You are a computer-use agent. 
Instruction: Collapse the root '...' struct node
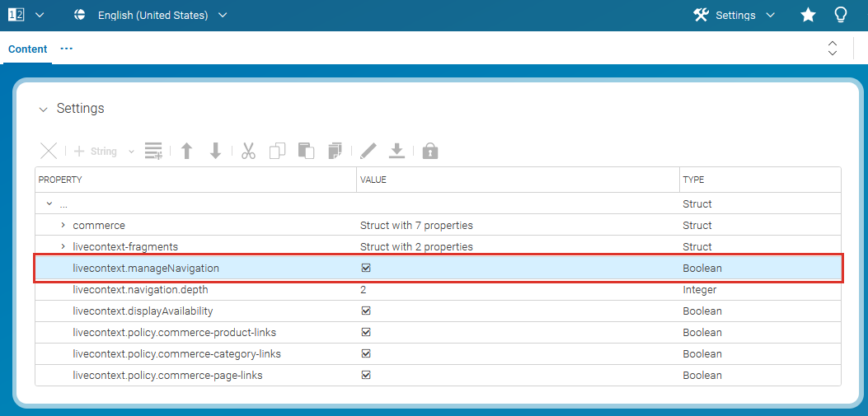coord(49,203)
